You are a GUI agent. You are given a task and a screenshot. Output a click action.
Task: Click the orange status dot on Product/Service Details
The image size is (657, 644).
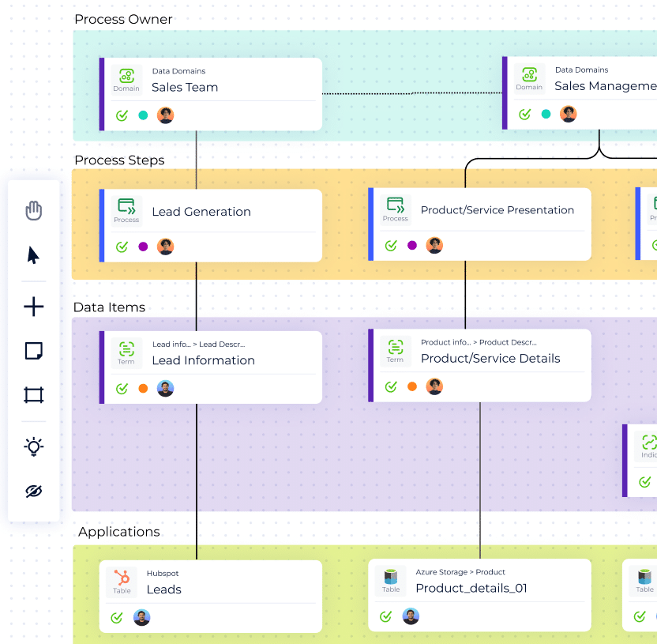point(412,386)
